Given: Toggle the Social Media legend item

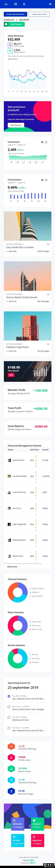Looking at the screenshot, I should click(x=36, y=596).
